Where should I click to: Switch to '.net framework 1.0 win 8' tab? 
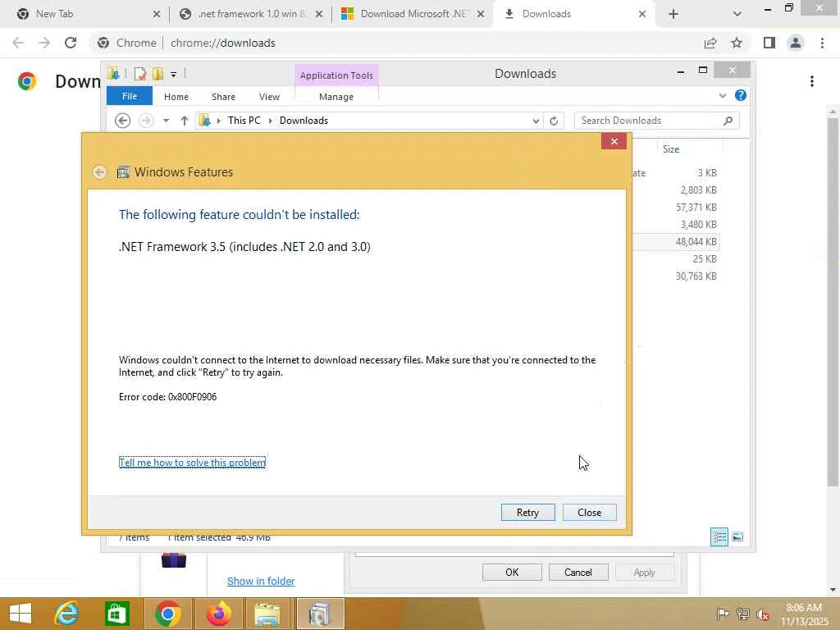pyautogui.click(x=252, y=14)
